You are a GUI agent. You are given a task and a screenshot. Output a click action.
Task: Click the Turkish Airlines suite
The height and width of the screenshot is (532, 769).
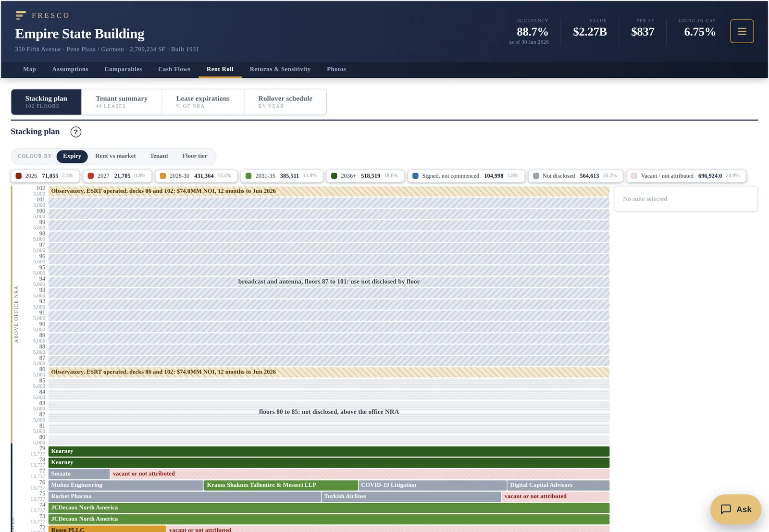click(411, 496)
